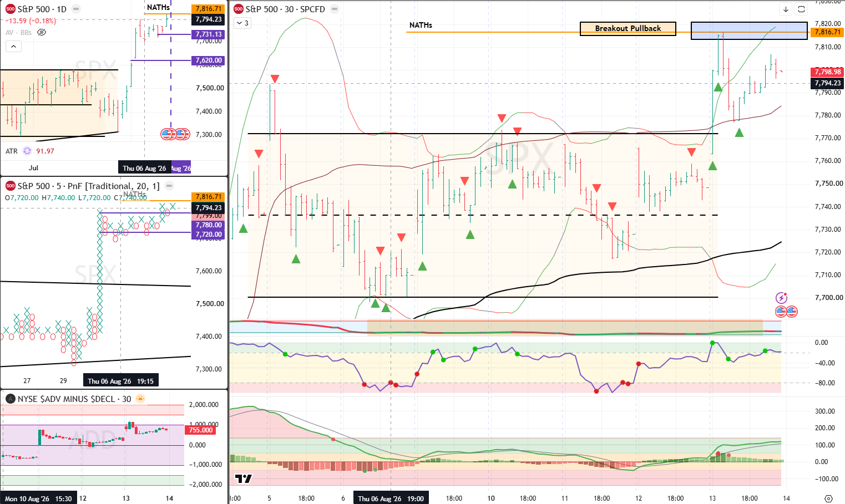
Task: Click US flag event icons below lightning icon
Action: (x=786, y=311)
